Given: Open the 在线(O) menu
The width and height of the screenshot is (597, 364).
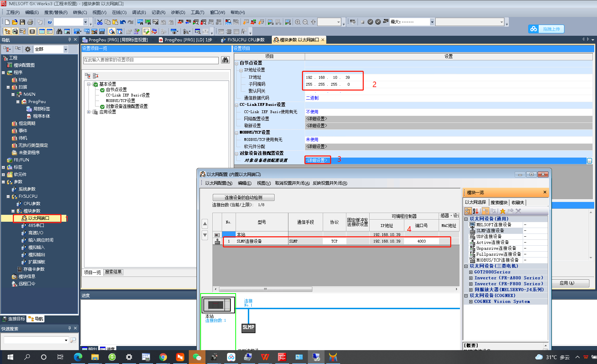Looking at the screenshot, I should click(119, 12).
